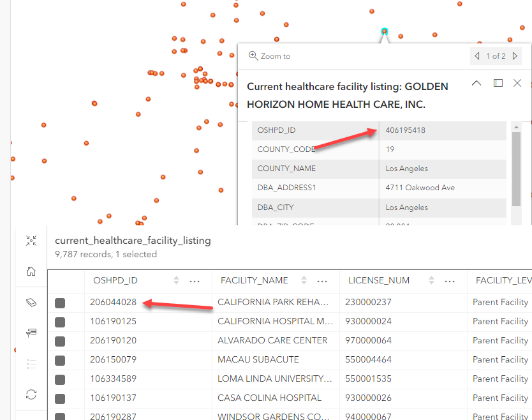
Task: Click the show selected records icon
Action: coord(31,333)
